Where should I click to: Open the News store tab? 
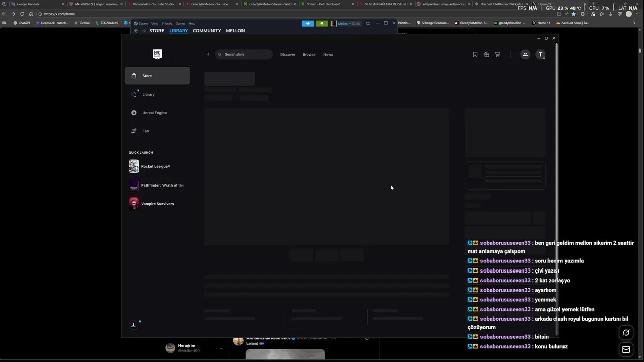(328, 54)
